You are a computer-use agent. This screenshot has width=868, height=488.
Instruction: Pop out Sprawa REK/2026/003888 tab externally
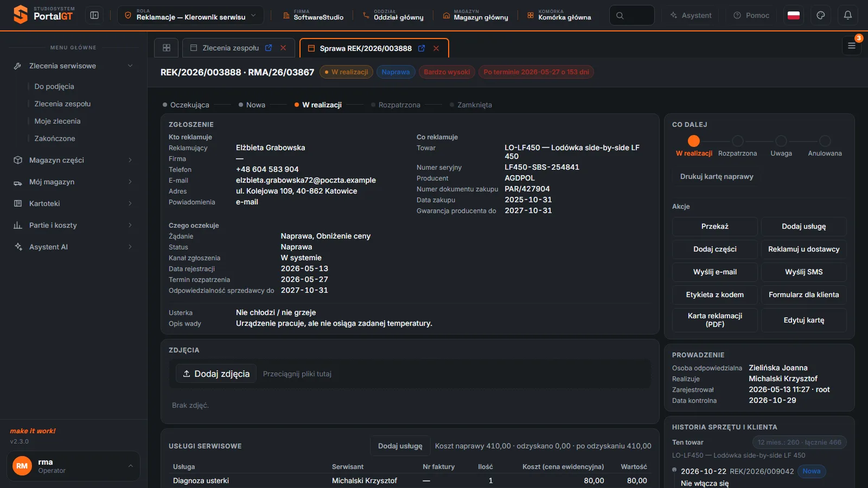click(422, 48)
